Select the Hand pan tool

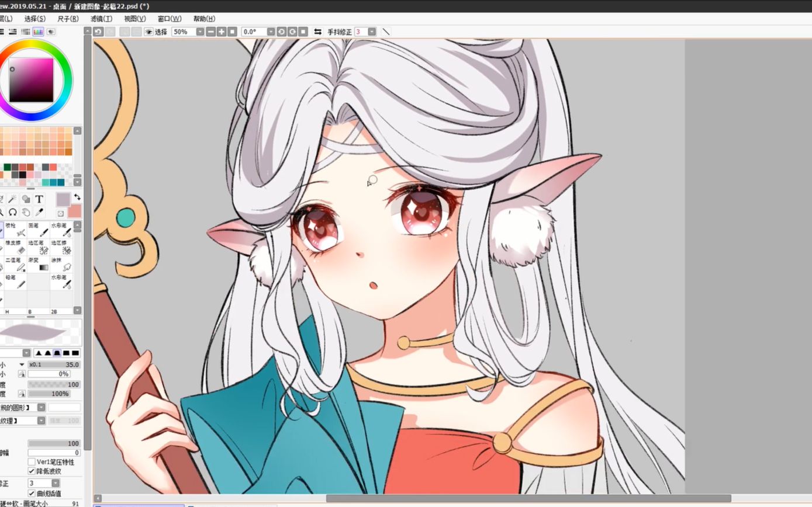pos(26,212)
